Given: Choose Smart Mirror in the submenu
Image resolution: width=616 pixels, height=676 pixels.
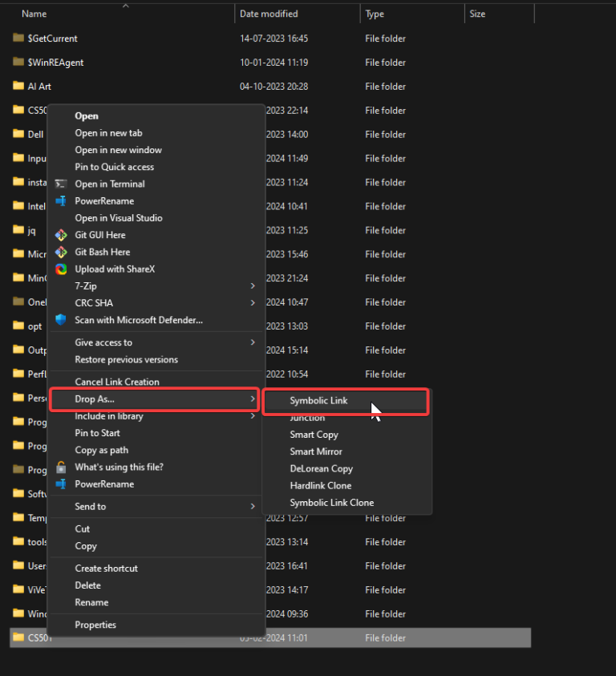Looking at the screenshot, I should [316, 451].
